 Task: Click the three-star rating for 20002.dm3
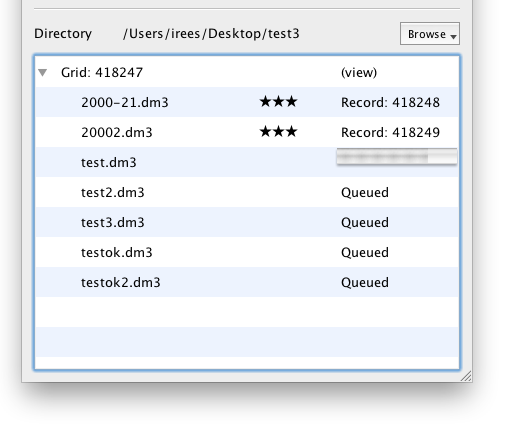coord(278,131)
